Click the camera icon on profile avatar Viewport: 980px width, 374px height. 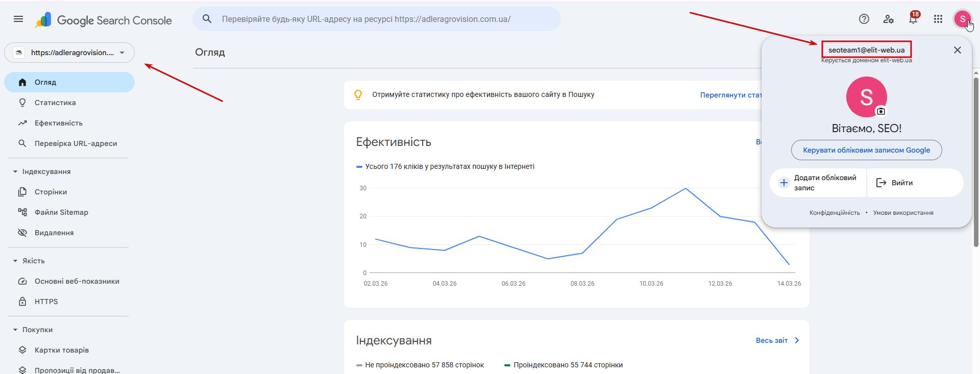[881, 111]
